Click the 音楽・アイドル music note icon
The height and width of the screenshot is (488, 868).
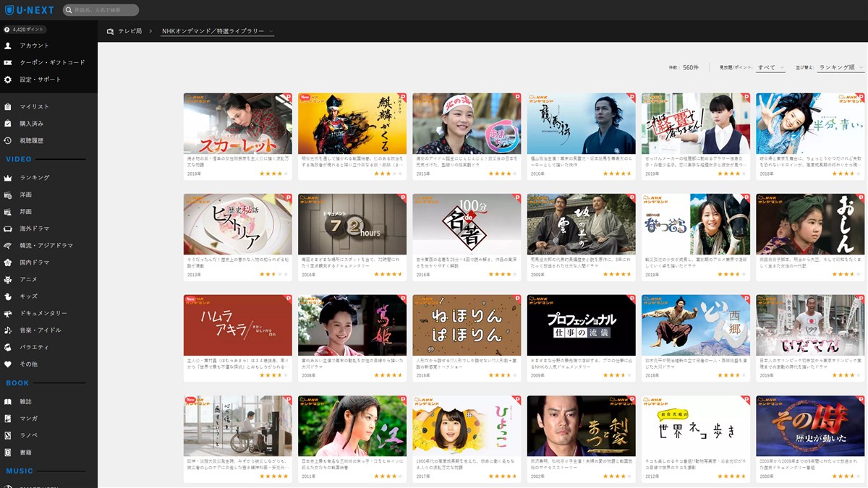coord(8,330)
